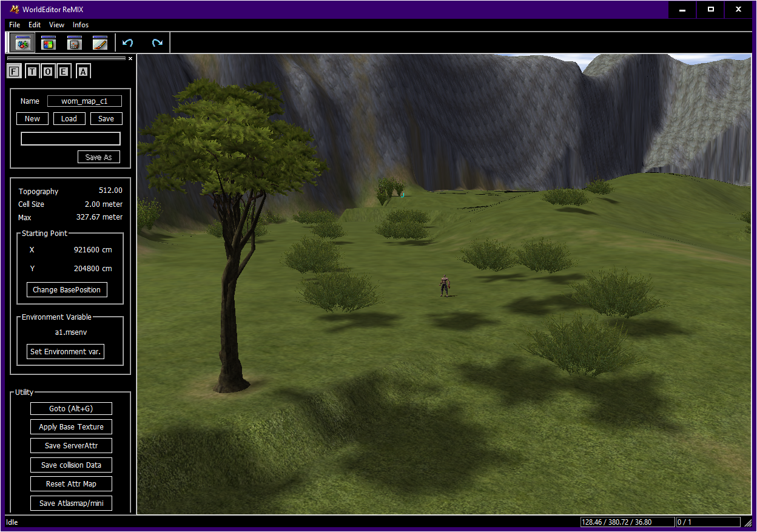This screenshot has width=757, height=532.
Task: Click the map Name field
Action: click(x=84, y=101)
